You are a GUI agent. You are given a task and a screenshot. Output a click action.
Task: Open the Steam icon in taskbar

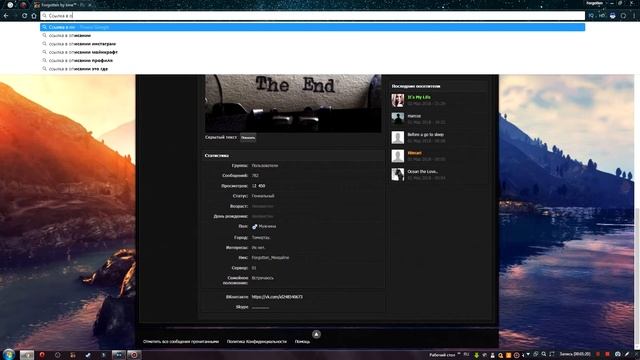88,355
